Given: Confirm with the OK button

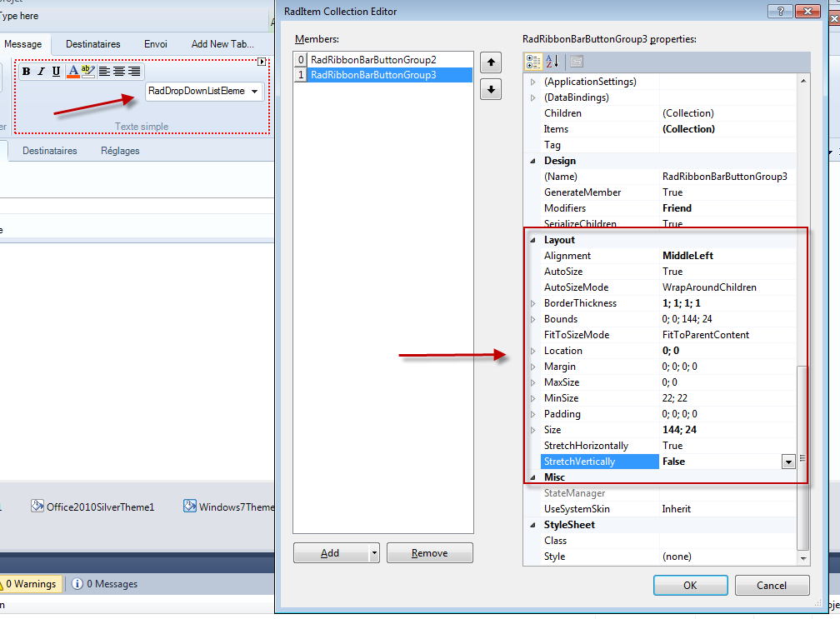Looking at the screenshot, I should coord(691,586).
